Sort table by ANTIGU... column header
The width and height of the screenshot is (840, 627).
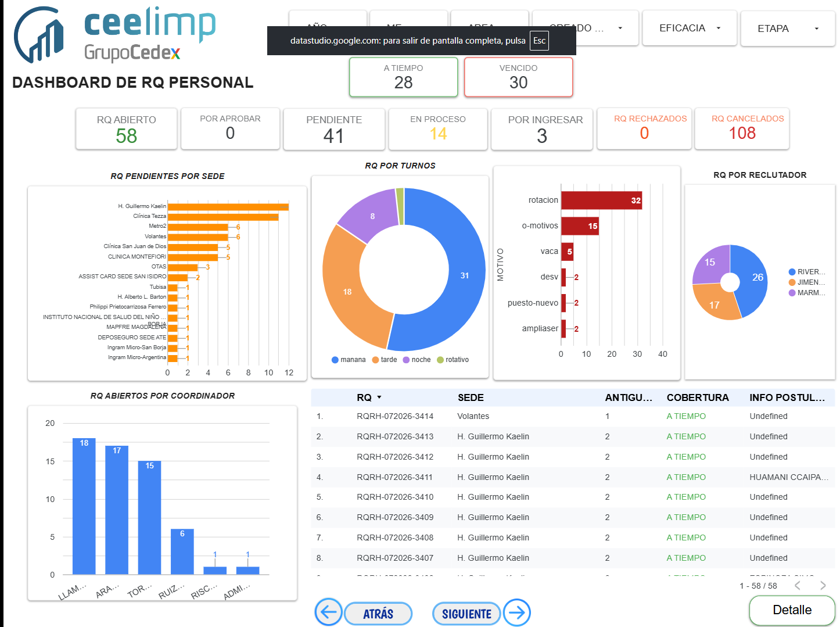[x=629, y=397]
